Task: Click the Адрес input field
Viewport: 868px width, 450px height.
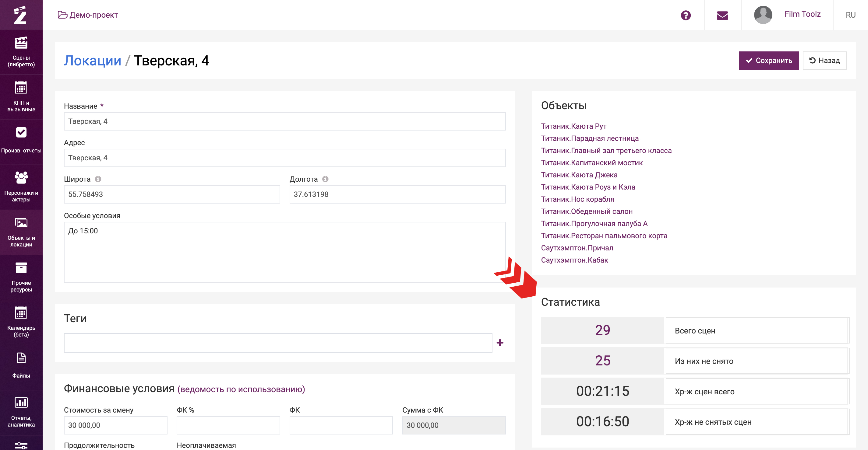Action: [285, 158]
